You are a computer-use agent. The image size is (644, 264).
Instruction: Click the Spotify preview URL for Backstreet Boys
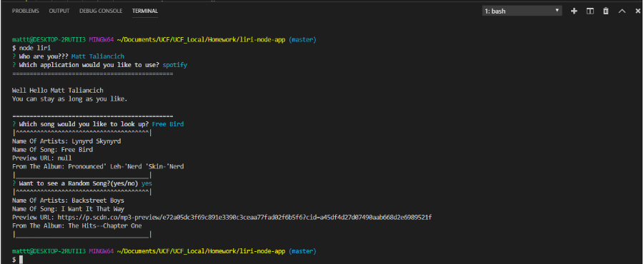pos(244,218)
